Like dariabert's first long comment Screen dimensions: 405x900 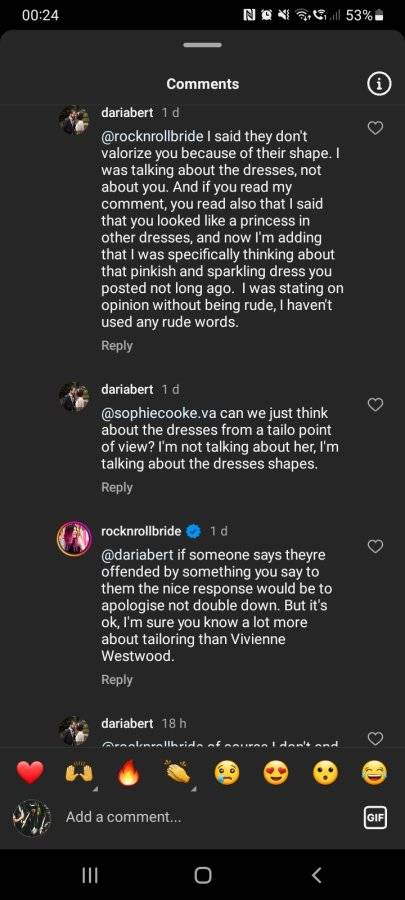(x=375, y=128)
